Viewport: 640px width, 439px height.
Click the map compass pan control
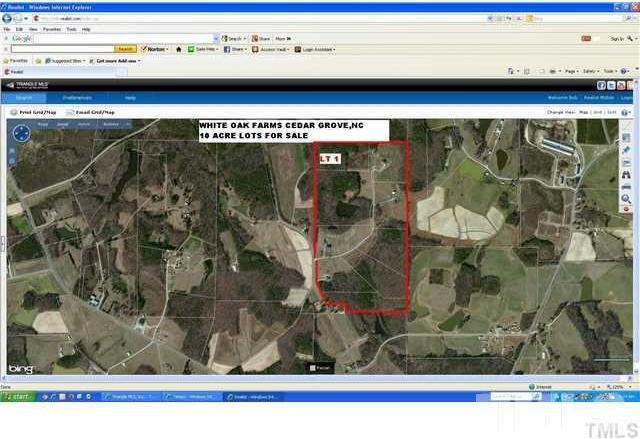pos(21,133)
